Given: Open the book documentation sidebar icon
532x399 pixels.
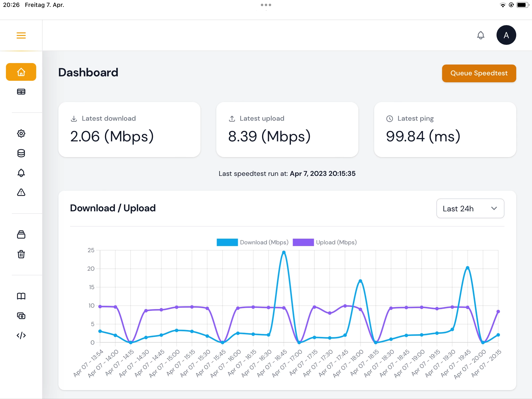Looking at the screenshot, I should click(x=21, y=296).
